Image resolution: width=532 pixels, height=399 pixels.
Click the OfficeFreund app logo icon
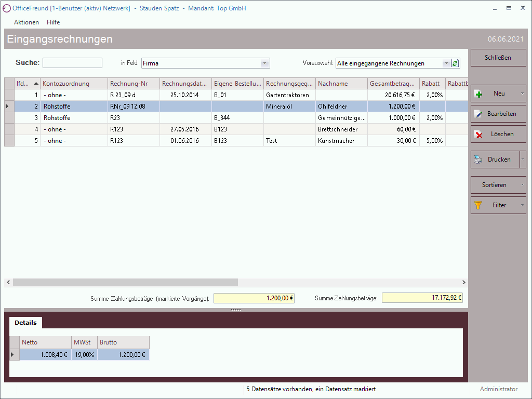(x=7, y=8)
